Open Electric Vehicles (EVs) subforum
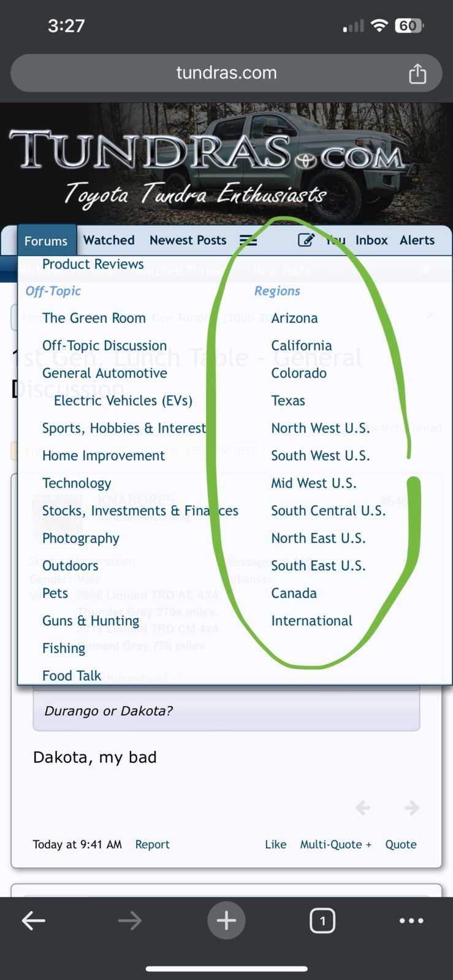The width and height of the screenshot is (453, 980). [123, 401]
